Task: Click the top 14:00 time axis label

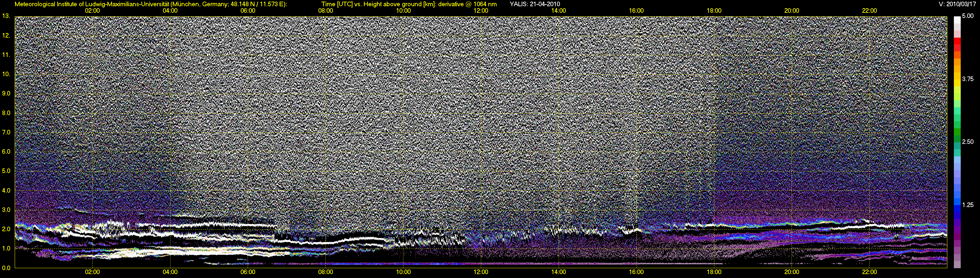Action: (559, 11)
